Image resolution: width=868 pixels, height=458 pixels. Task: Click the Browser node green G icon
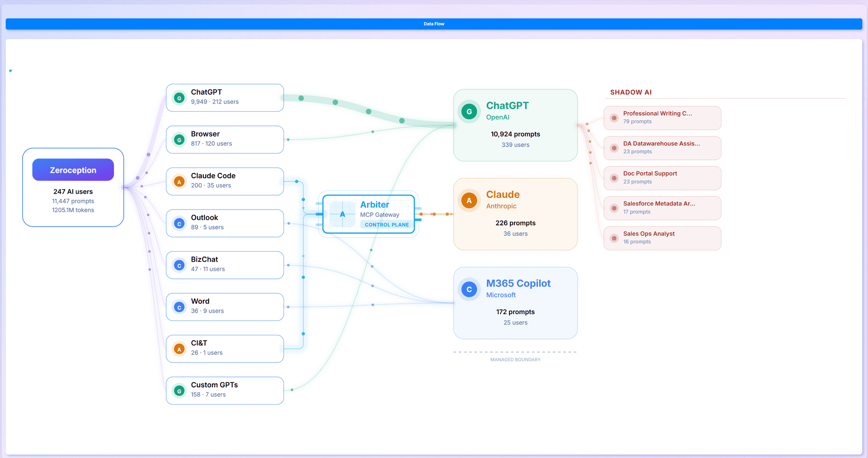pyautogui.click(x=179, y=140)
